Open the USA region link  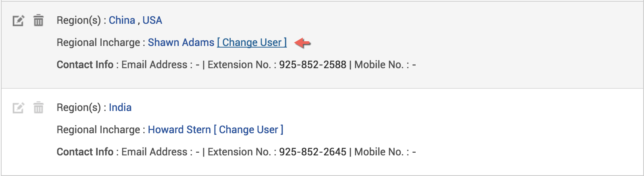click(152, 20)
